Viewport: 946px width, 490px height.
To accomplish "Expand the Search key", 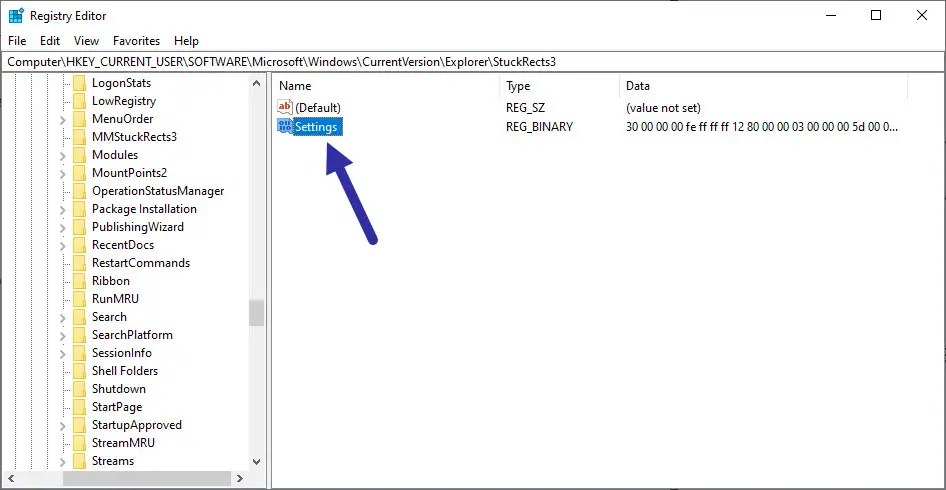I will pos(63,317).
